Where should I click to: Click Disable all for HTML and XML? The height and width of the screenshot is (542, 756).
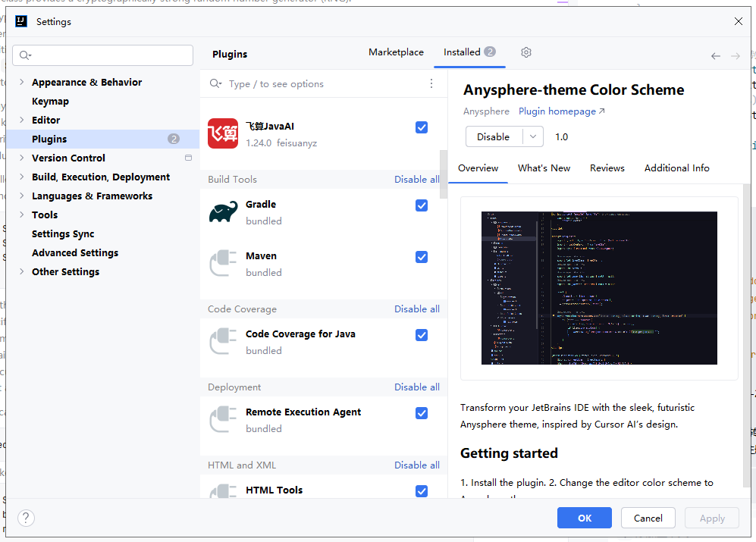[x=417, y=465]
